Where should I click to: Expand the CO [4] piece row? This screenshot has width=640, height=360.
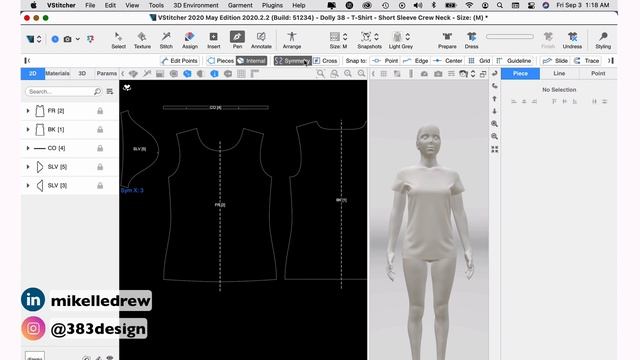coord(28,148)
